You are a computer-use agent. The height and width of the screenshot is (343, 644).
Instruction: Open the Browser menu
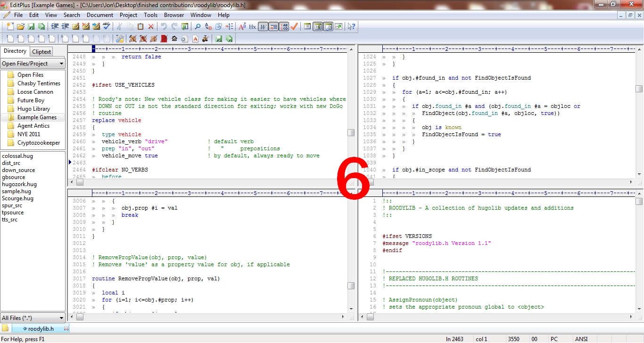174,15
